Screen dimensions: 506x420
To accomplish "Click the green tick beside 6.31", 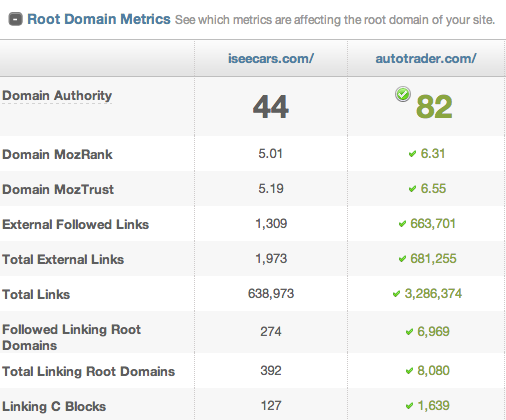I will (x=412, y=154).
